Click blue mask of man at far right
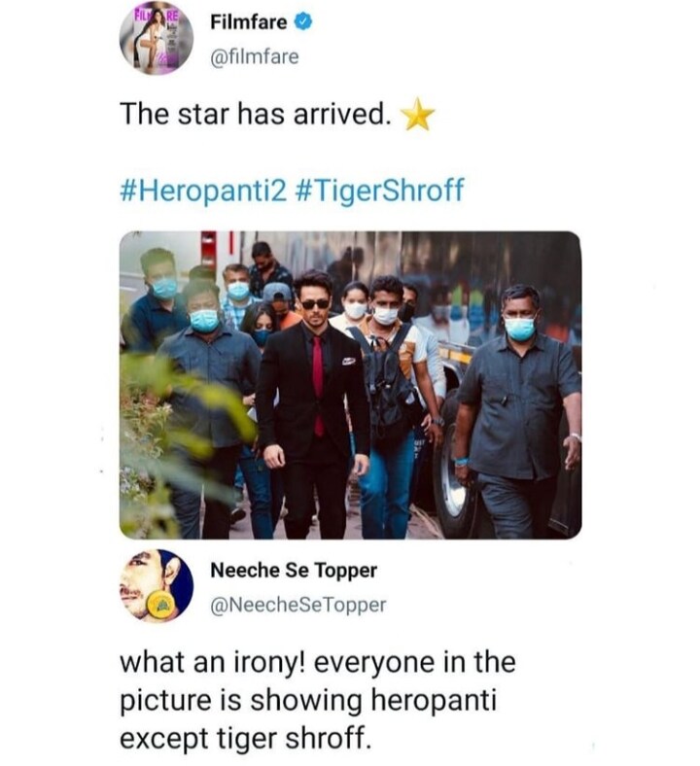Screen dimensions: 700x766 coord(519,329)
